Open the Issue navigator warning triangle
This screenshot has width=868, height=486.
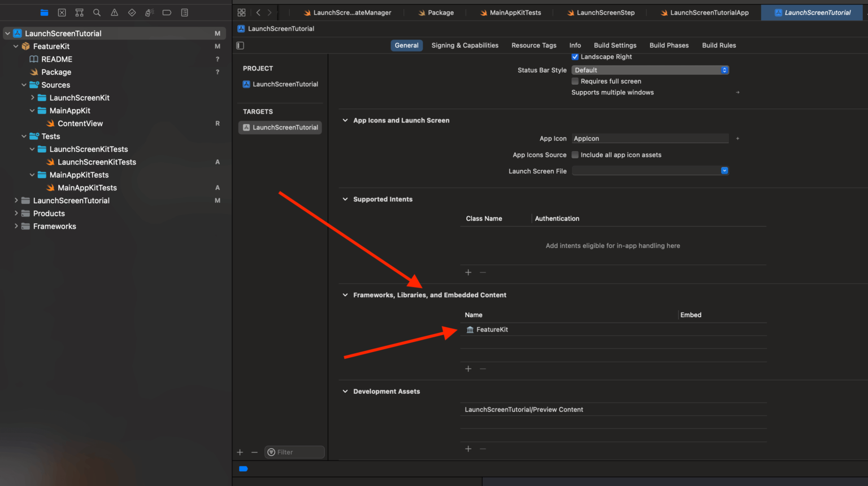click(114, 12)
